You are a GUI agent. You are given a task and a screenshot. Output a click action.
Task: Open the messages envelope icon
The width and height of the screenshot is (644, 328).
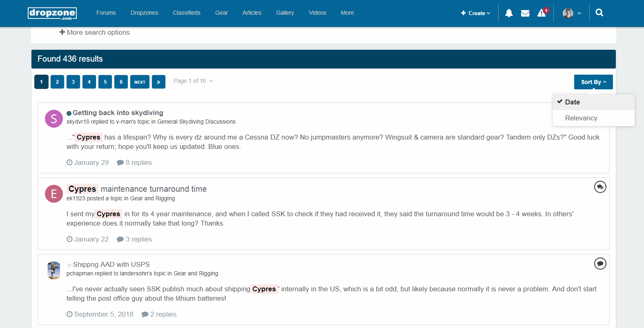point(525,13)
